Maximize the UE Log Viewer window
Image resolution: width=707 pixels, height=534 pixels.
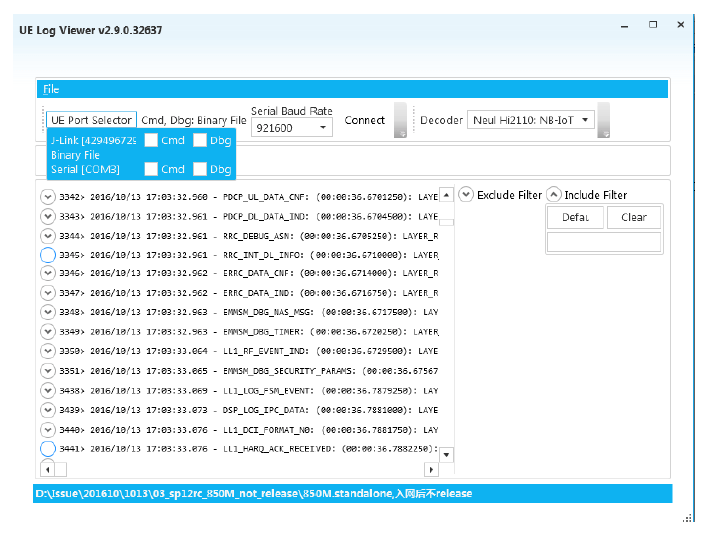pos(653,25)
